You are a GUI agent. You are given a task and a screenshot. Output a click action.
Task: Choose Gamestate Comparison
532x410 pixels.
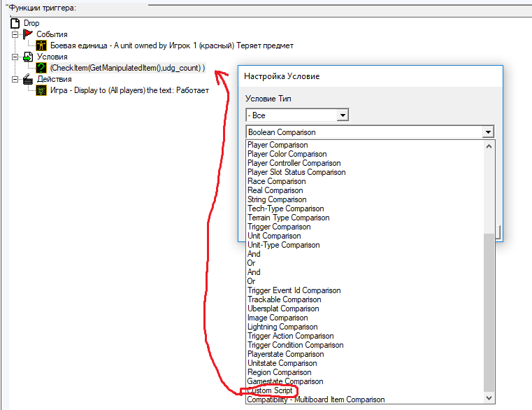(x=285, y=381)
